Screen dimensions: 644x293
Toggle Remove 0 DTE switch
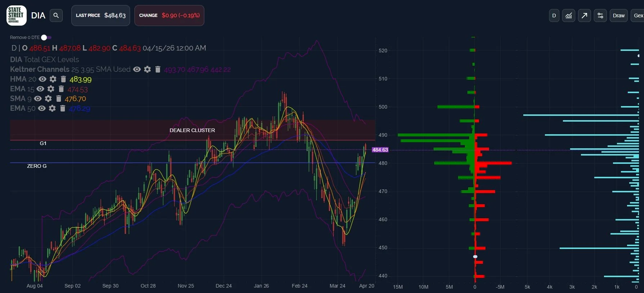pyautogui.click(x=46, y=38)
